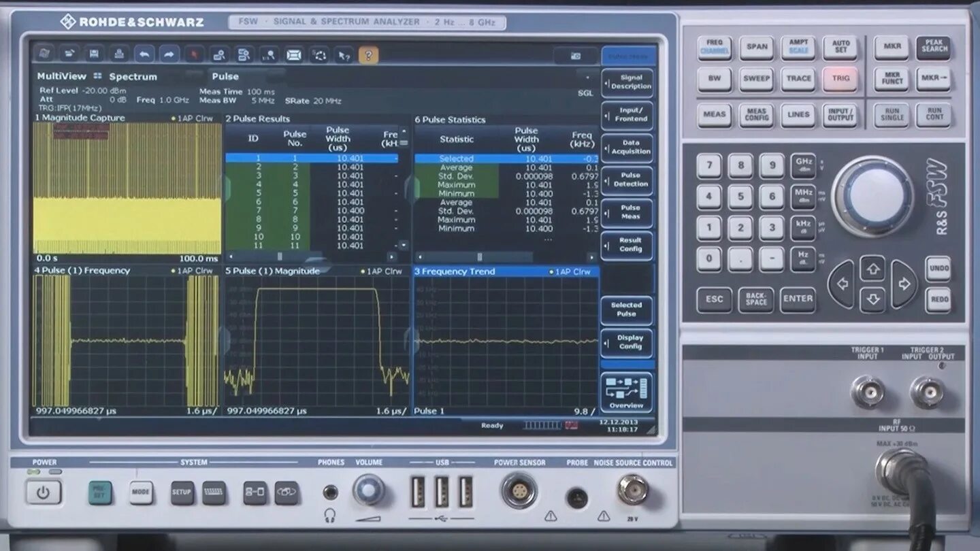This screenshot has width=980, height=551.
Task: Push the UNDO hardware key
Action: click(938, 269)
